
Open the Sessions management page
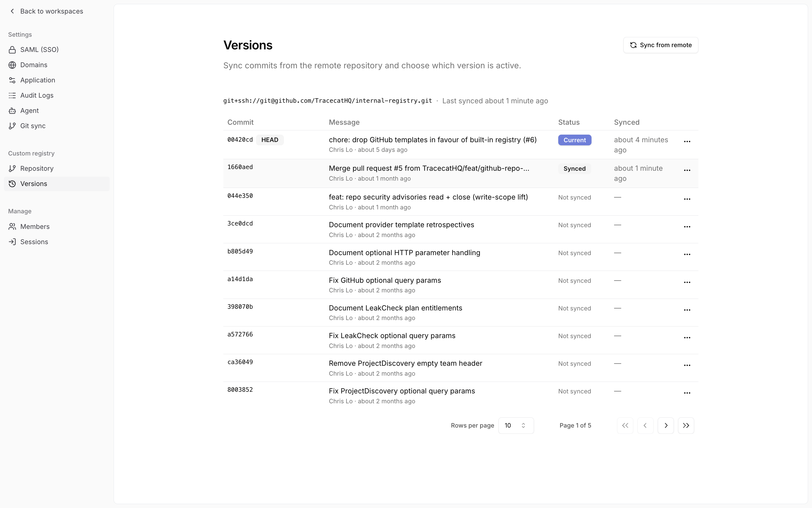click(x=57, y=242)
